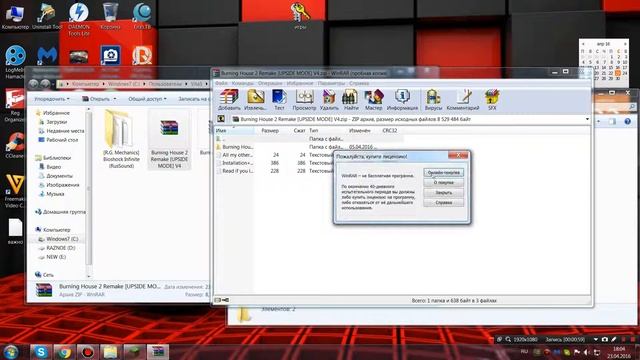Open the Общий доступ dropdown in Explorer

(147, 99)
